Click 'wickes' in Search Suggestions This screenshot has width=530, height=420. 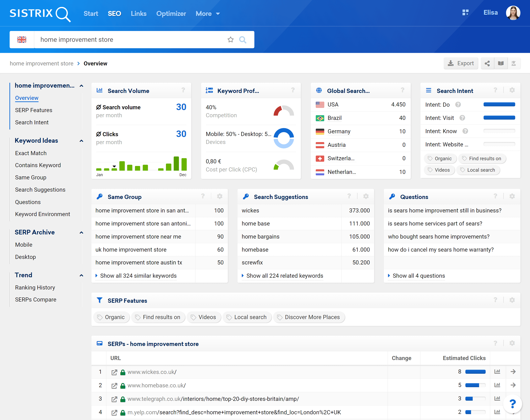[x=250, y=210]
